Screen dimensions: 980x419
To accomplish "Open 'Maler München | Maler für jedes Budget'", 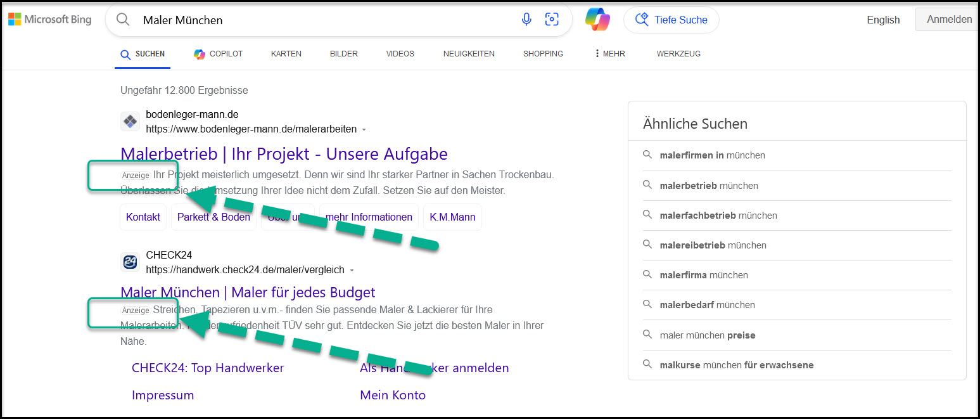I will (248, 292).
